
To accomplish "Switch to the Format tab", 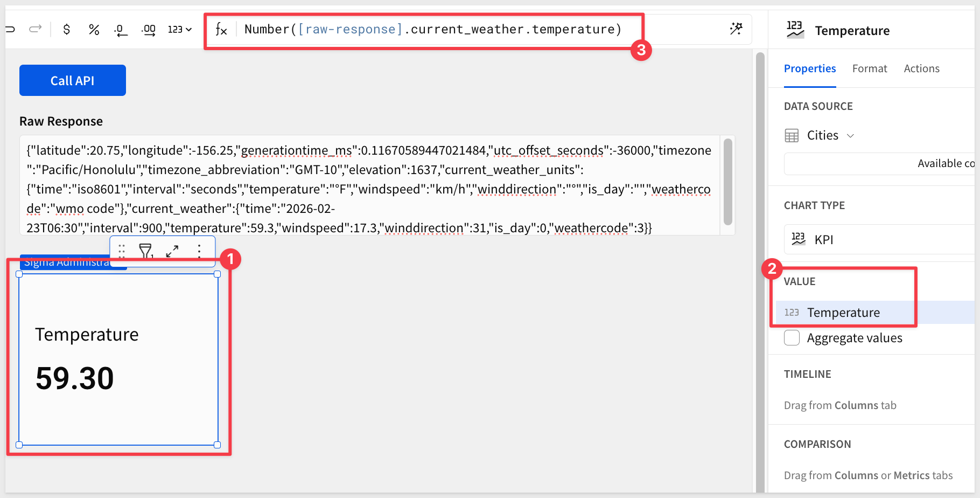I will point(869,68).
